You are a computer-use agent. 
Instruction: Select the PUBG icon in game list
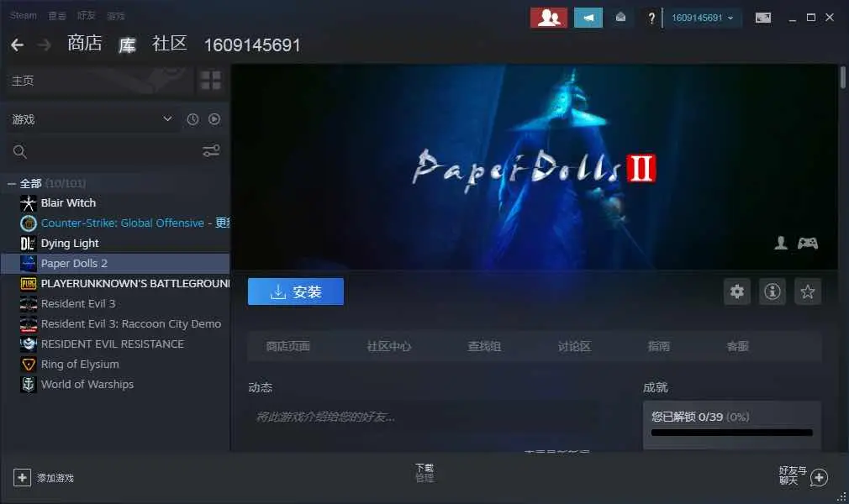[x=28, y=284]
